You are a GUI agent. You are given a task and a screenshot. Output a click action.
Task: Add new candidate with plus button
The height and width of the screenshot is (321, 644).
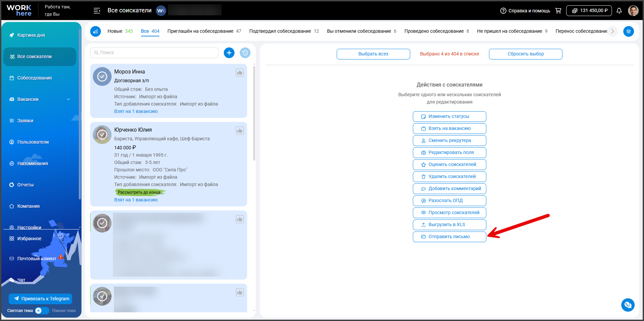(229, 53)
